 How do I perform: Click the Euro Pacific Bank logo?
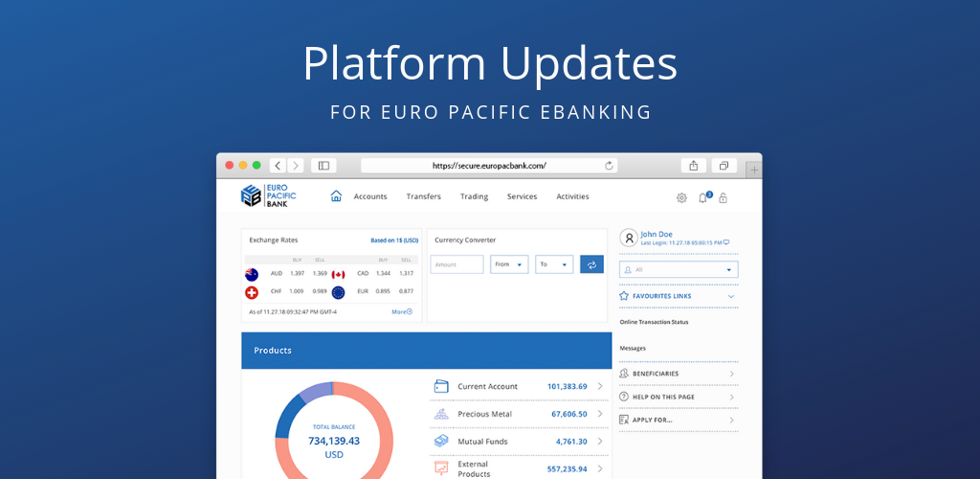[x=268, y=195]
